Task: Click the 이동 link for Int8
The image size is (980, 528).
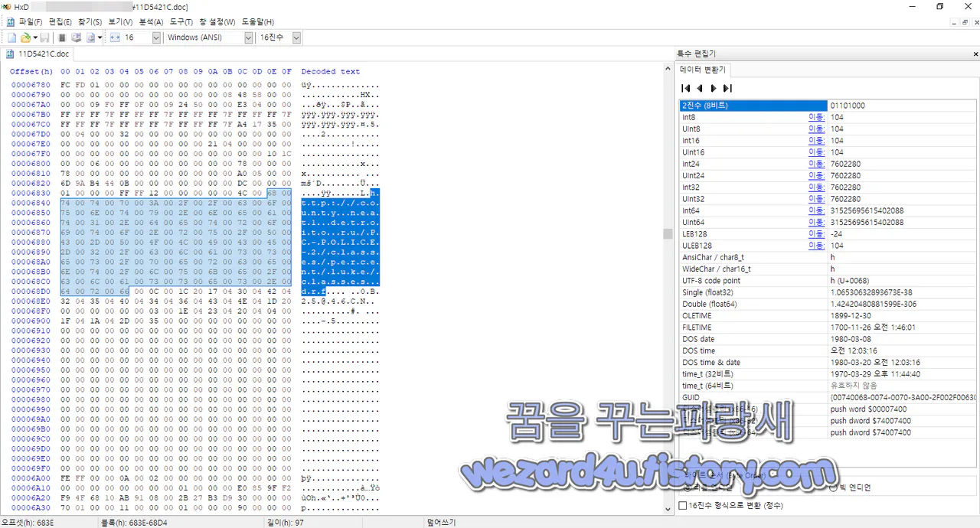Action: coord(817,117)
